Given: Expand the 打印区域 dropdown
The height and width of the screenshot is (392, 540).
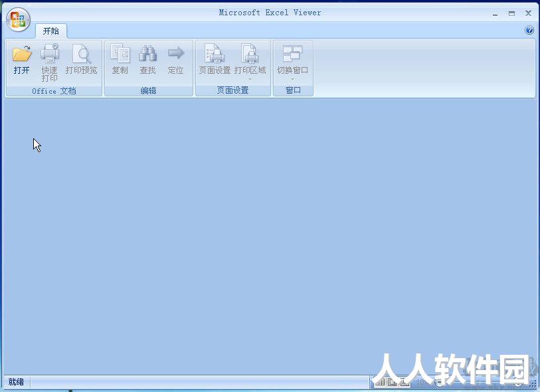Looking at the screenshot, I should [250, 80].
